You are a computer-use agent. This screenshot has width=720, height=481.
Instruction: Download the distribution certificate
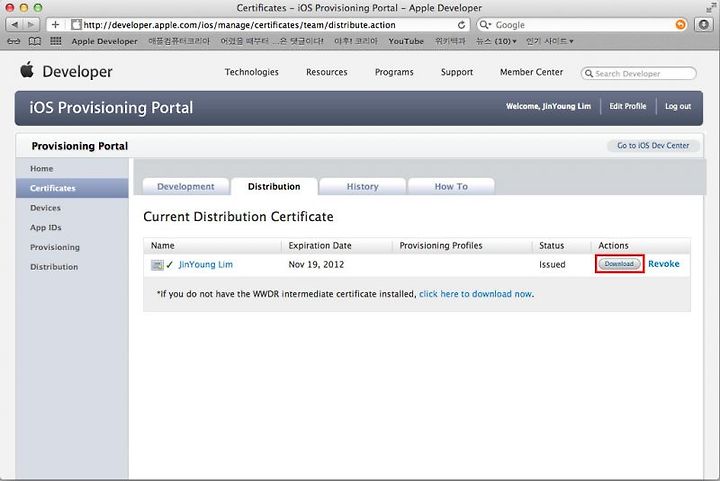[x=619, y=264]
